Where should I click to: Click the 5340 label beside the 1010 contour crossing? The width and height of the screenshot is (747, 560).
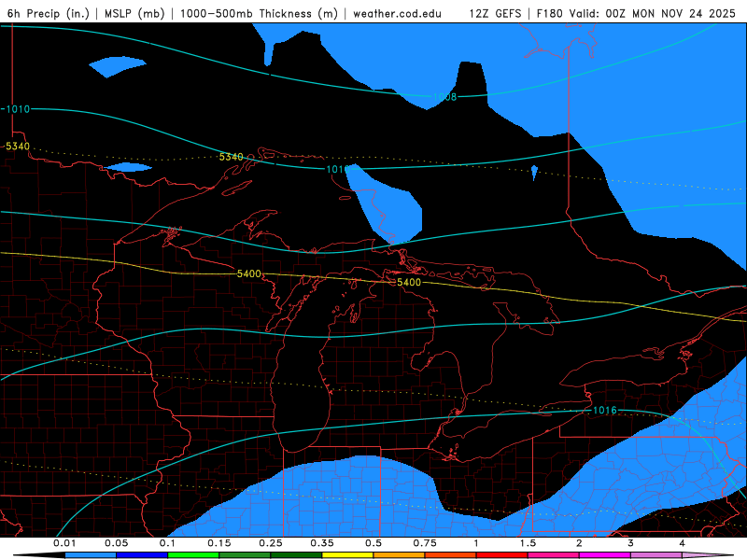pos(231,157)
